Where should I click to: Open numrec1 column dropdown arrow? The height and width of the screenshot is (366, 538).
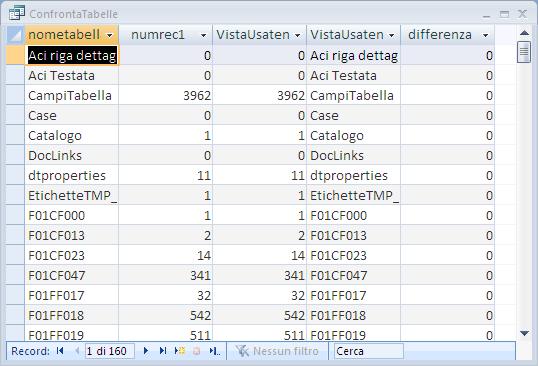pyautogui.click(x=203, y=35)
